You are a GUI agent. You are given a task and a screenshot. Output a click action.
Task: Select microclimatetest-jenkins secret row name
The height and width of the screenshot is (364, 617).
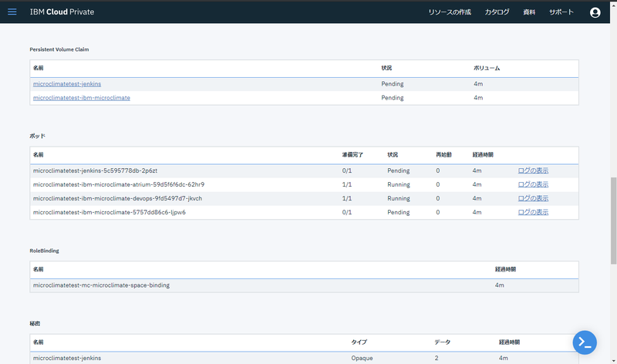point(67,358)
